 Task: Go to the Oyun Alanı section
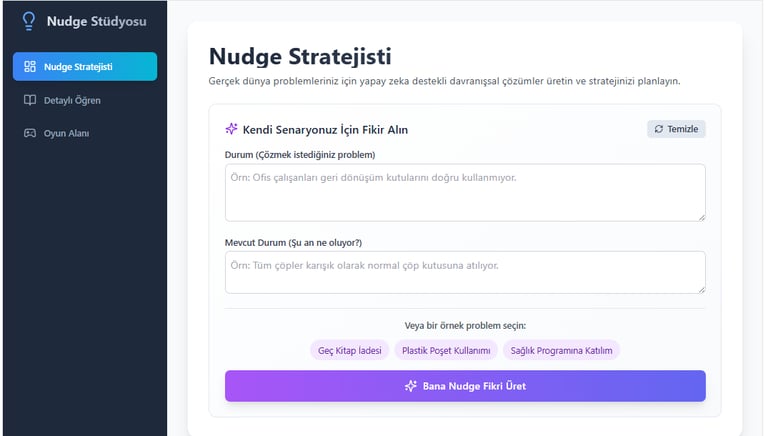point(85,133)
